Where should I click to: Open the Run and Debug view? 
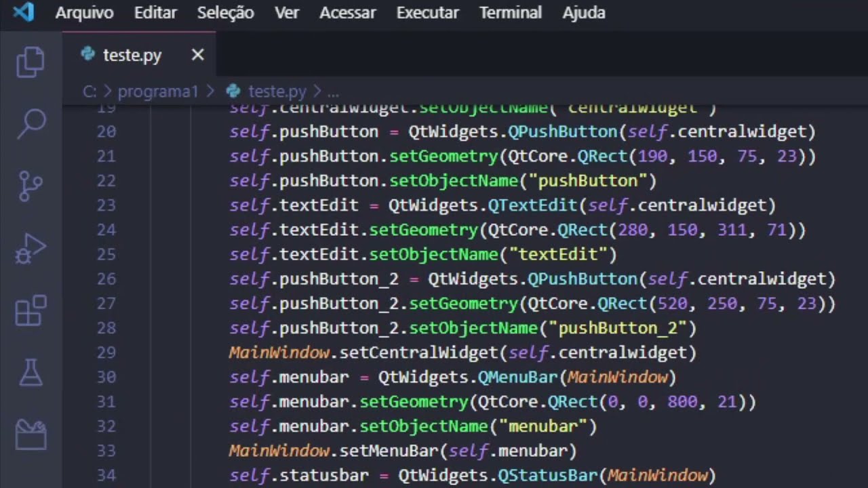pyautogui.click(x=31, y=248)
